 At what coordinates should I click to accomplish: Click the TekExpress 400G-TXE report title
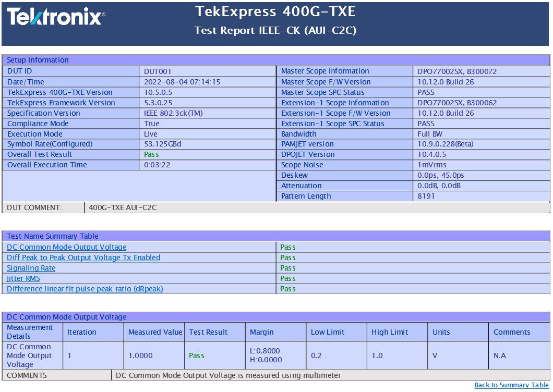pyautogui.click(x=275, y=11)
